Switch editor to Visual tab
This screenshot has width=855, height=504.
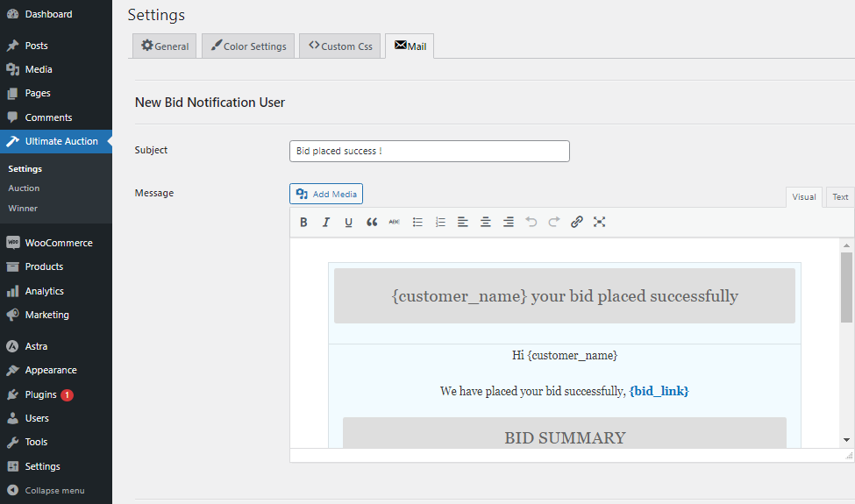pyautogui.click(x=804, y=197)
